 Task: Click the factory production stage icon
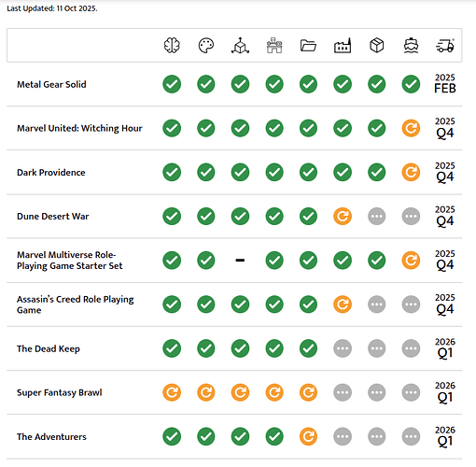[343, 46]
